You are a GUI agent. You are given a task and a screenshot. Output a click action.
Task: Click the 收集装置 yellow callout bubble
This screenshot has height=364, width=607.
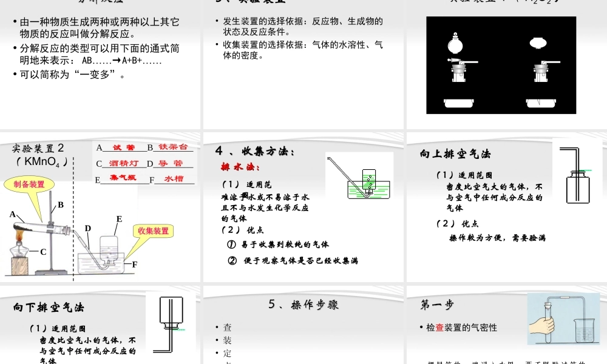(x=154, y=231)
